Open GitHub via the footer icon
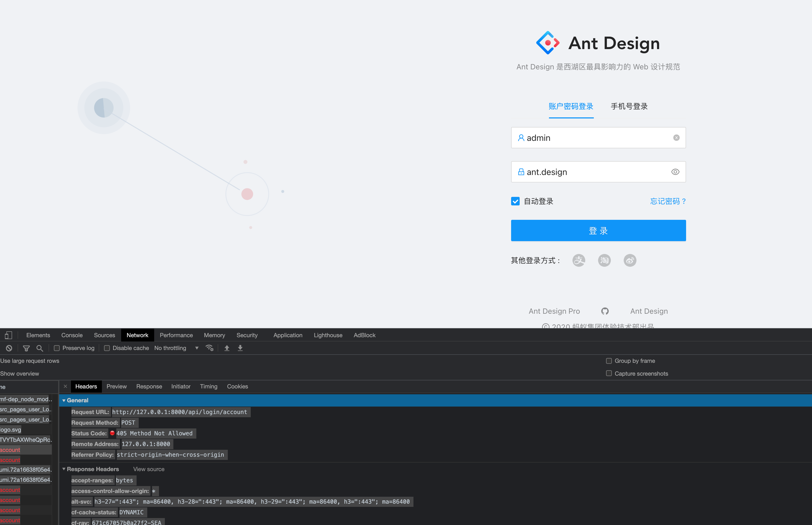The width and height of the screenshot is (812, 525). tap(605, 311)
